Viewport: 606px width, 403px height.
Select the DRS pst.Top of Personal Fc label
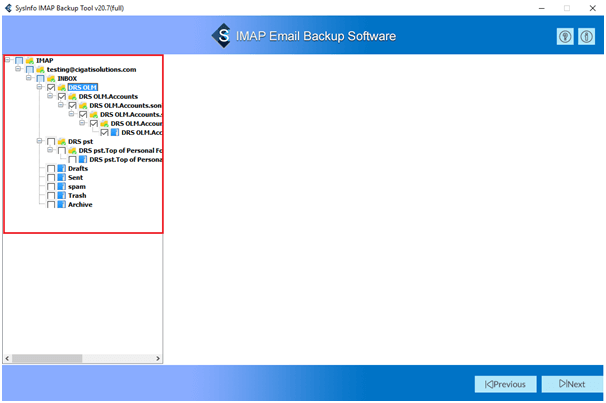[x=120, y=151]
